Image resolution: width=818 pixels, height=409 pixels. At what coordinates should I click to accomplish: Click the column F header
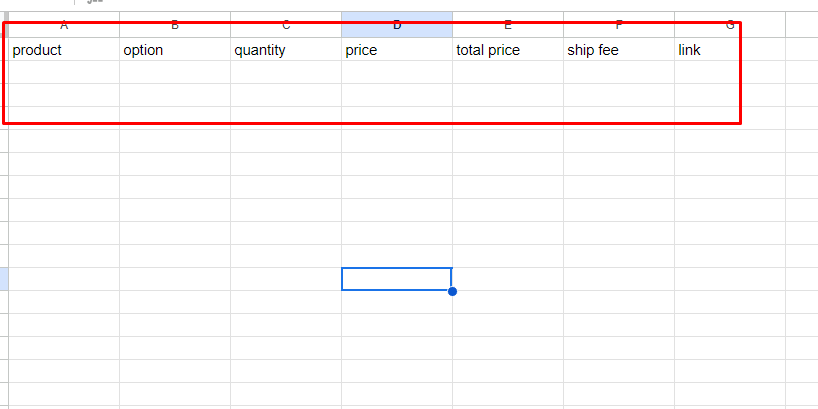[x=619, y=25]
